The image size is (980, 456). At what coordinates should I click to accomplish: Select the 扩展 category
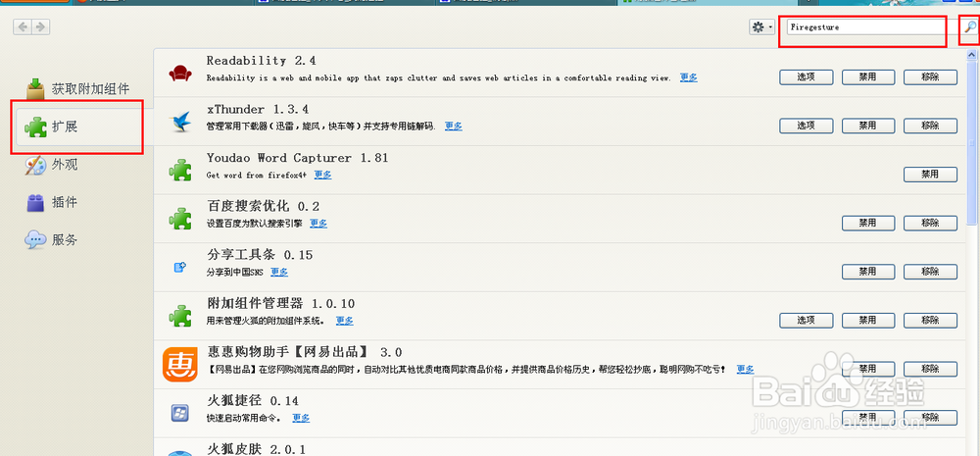click(x=78, y=127)
